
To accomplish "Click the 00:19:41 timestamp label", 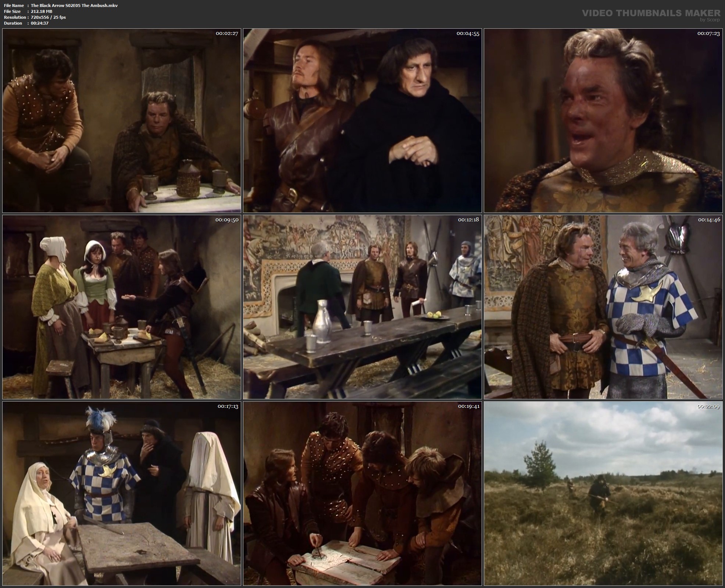I will point(468,406).
